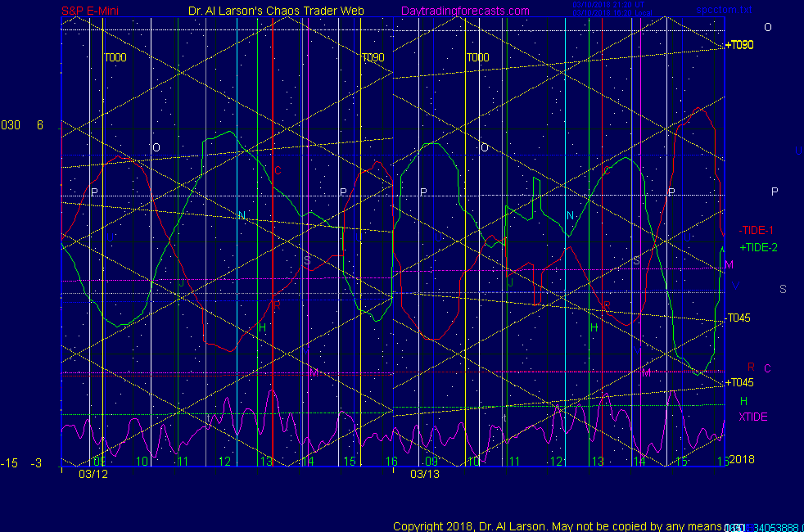Select the red -TIDE-1 legend label
The width and height of the screenshot is (804, 532).
pyautogui.click(x=757, y=230)
